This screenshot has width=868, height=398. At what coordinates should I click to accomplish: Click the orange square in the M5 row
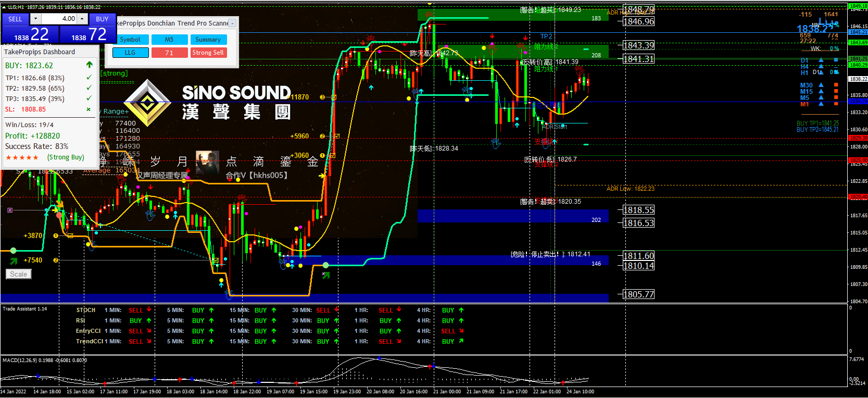click(836, 97)
